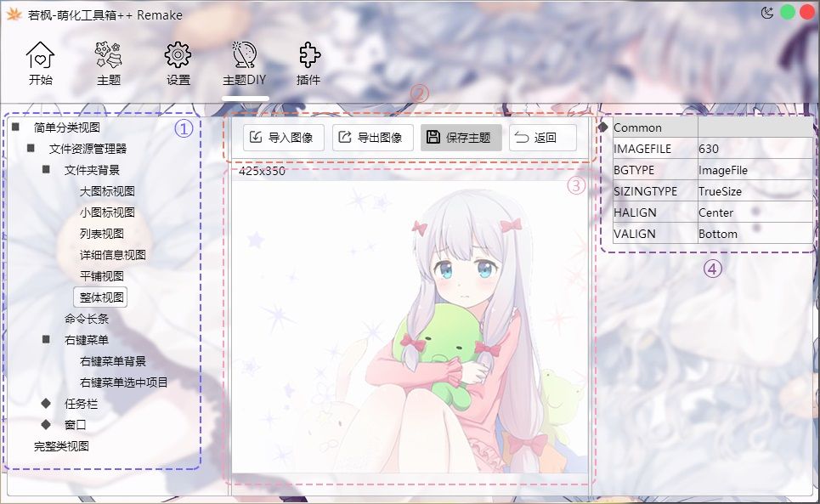Click the HALIGN property name

[x=635, y=212]
